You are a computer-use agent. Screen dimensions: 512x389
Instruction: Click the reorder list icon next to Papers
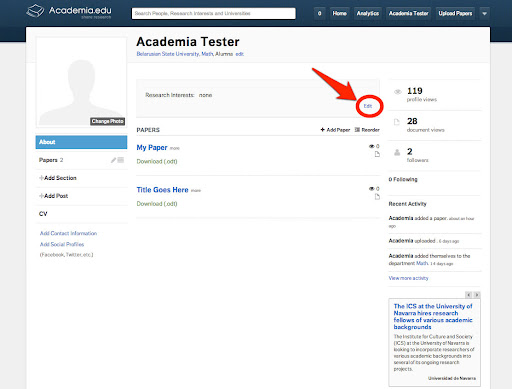[121, 160]
